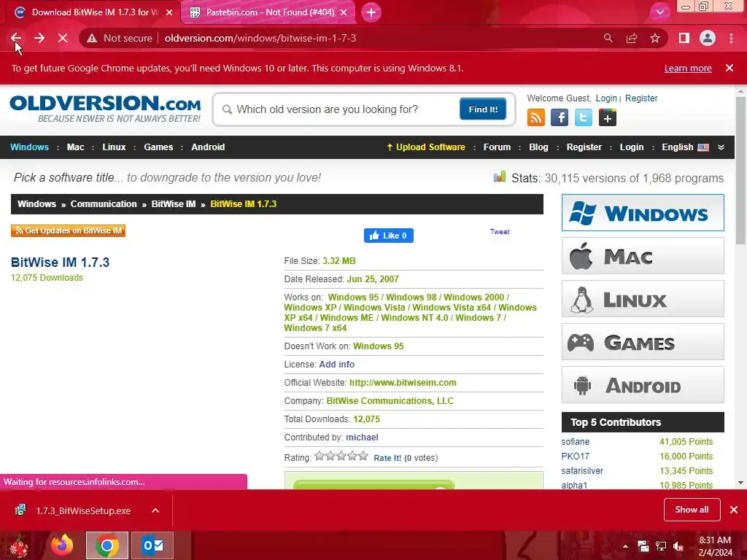The width and height of the screenshot is (747, 560).
Task: Go back with the browser back arrow
Action: click(16, 38)
